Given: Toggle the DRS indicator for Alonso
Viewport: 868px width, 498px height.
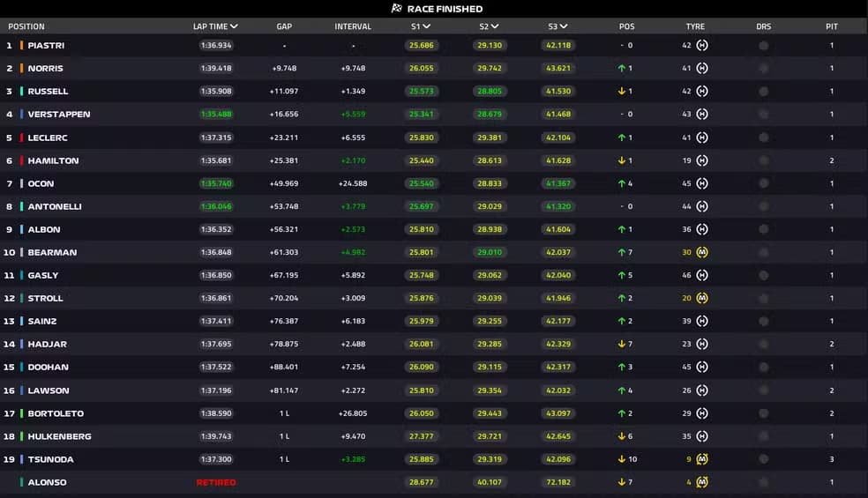Looking at the screenshot, I should [x=763, y=482].
